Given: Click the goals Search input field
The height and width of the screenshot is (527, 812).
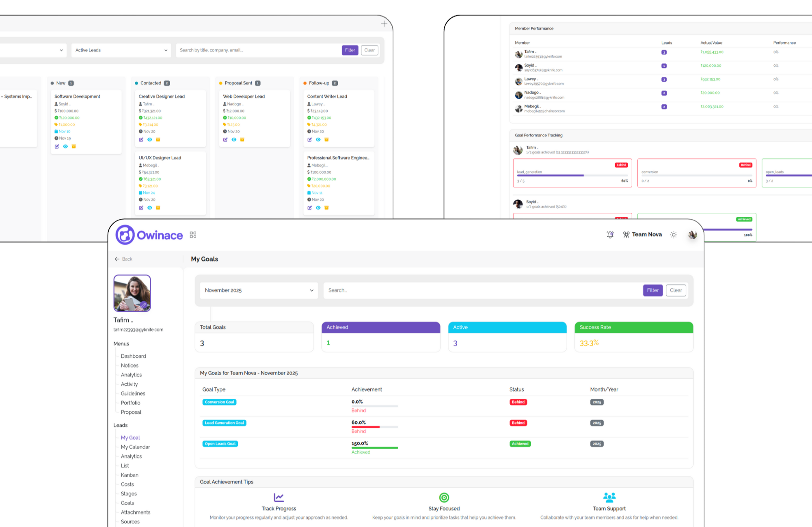Looking at the screenshot, I should point(481,290).
